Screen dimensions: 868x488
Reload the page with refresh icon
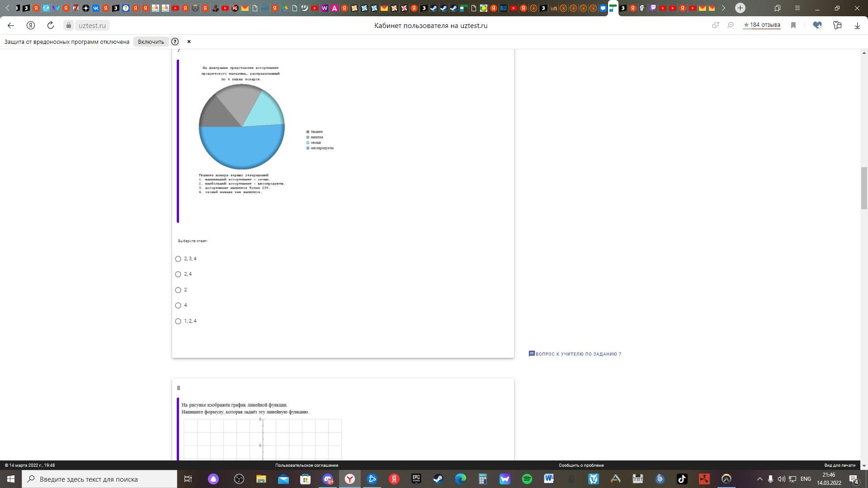pos(51,25)
